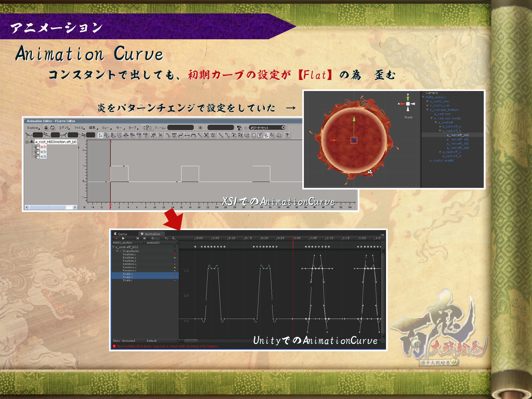Screen dimensions: 532x399
Task: Open the 編集 menu
Action: pos(93,128)
